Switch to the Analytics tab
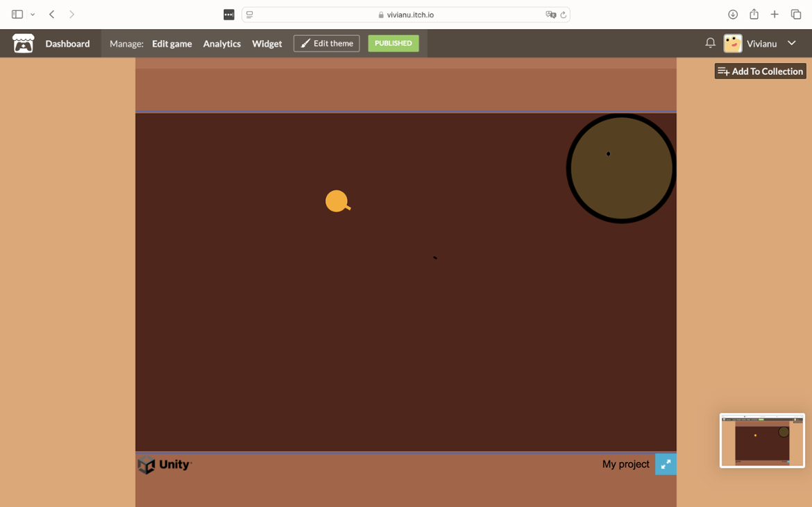The height and width of the screenshot is (507, 812). pos(221,43)
